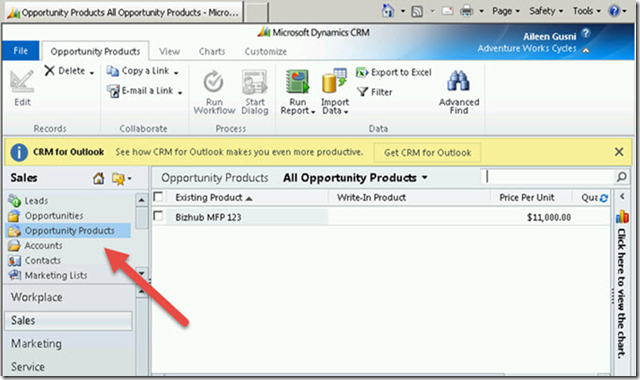Viewport: 640px width, 380px height.
Task: Open the browser Safety menu
Action: [546, 11]
